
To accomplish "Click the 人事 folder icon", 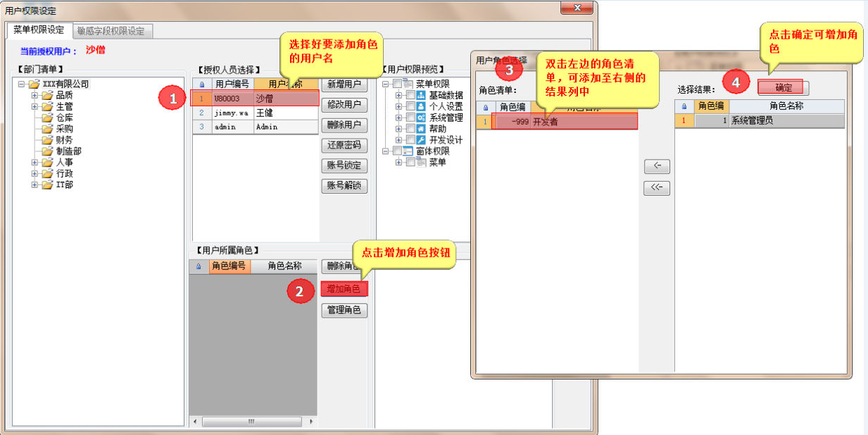I will point(47,163).
